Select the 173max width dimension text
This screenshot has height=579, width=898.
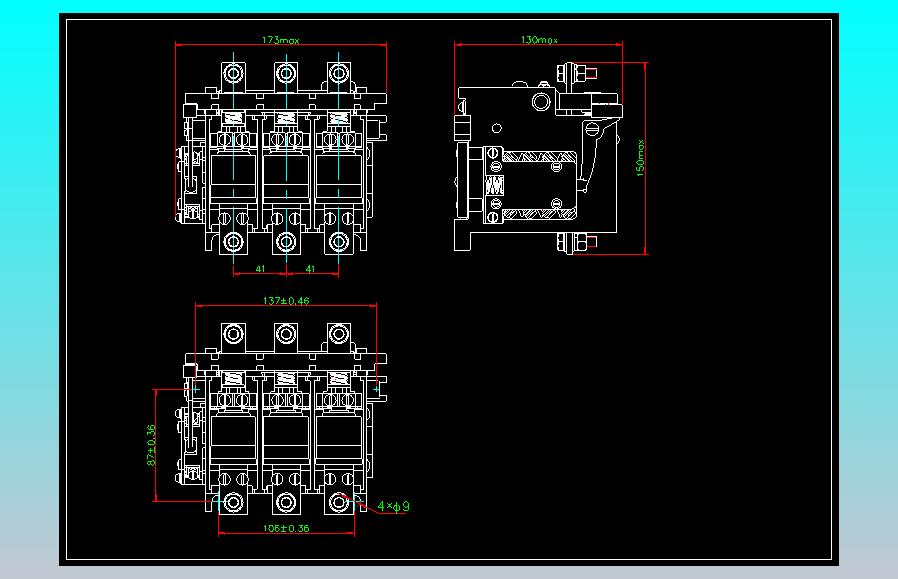click(281, 40)
